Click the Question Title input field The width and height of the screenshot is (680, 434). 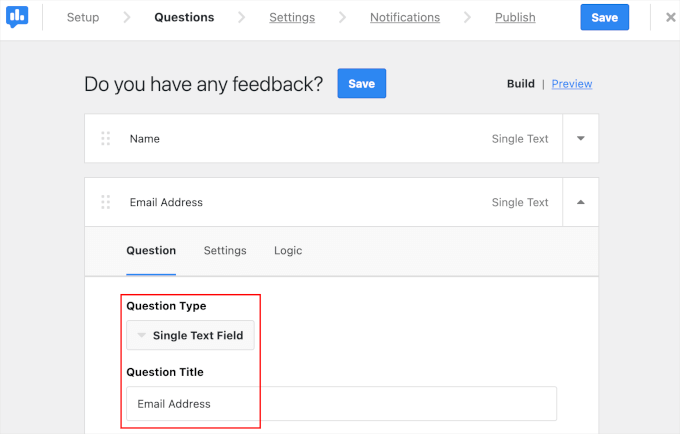pos(341,404)
